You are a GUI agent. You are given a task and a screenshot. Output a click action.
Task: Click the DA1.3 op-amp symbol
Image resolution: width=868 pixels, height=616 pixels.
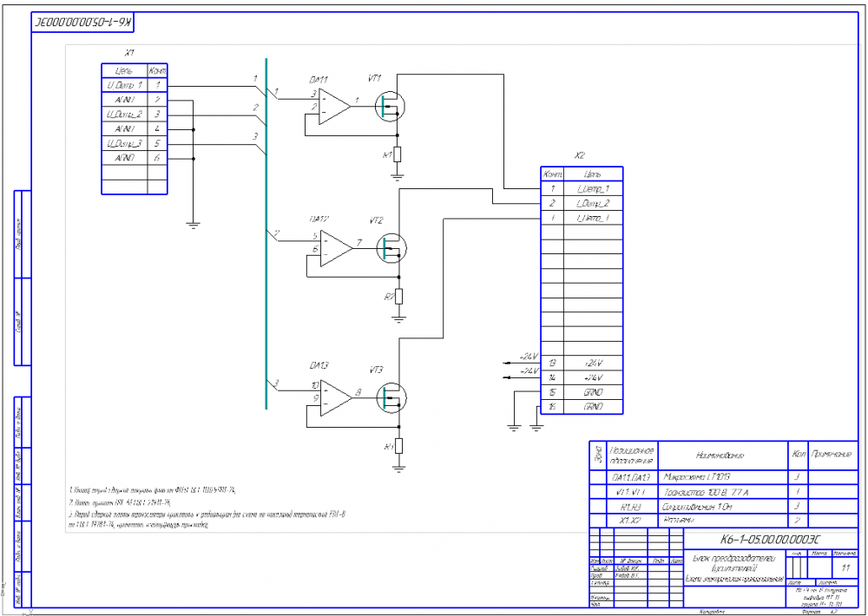[334, 396]
